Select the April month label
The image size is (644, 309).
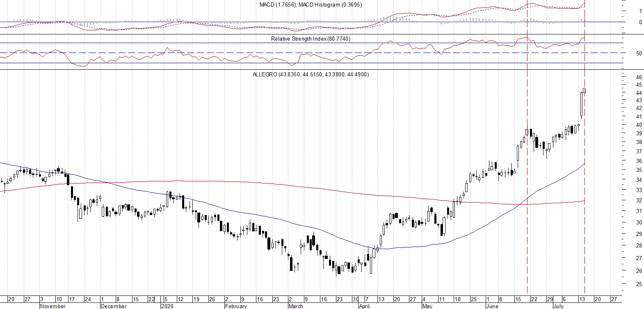pyautogui.click(x=364, y=306)
